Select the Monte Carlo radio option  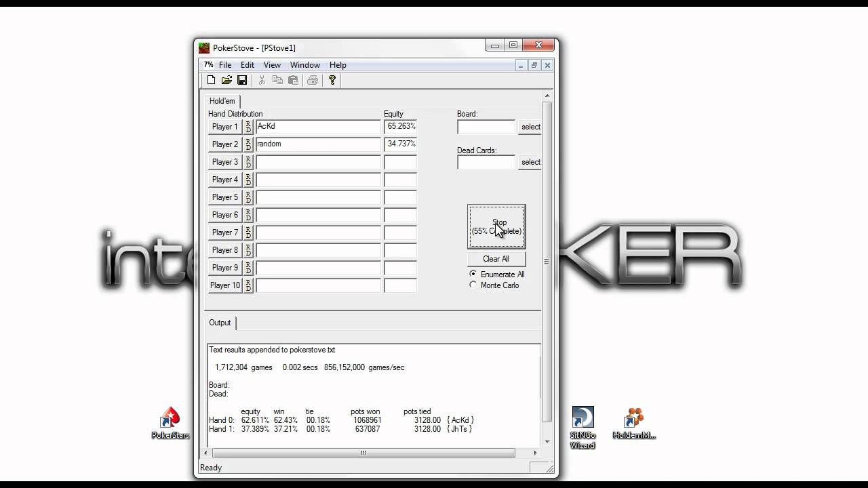coord(494,285)
